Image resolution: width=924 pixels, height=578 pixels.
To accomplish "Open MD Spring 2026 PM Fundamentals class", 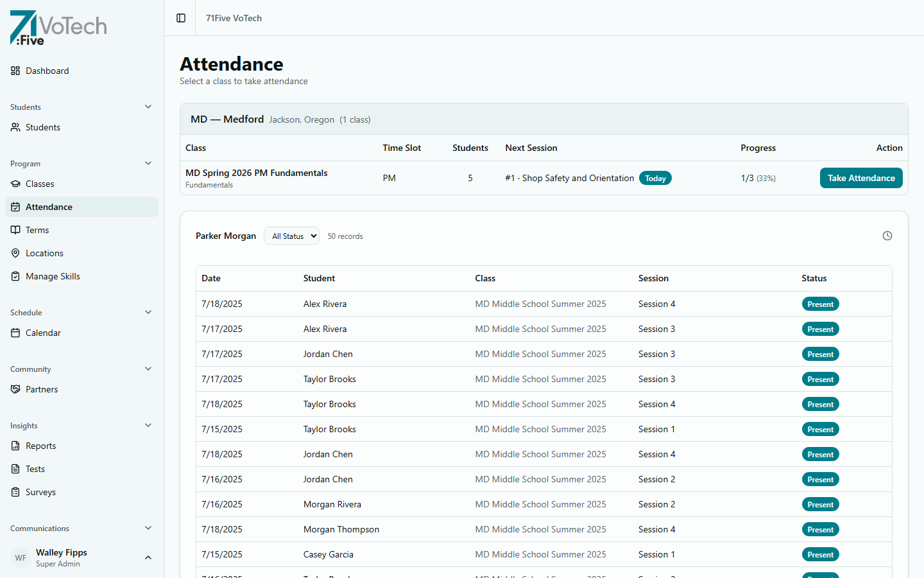I will coord(256,173).
